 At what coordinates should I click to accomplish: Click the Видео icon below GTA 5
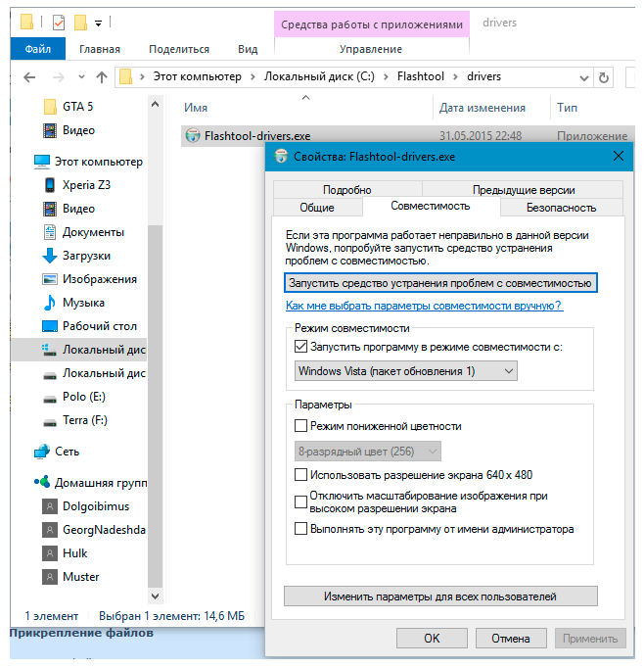[x=50, y=130]
